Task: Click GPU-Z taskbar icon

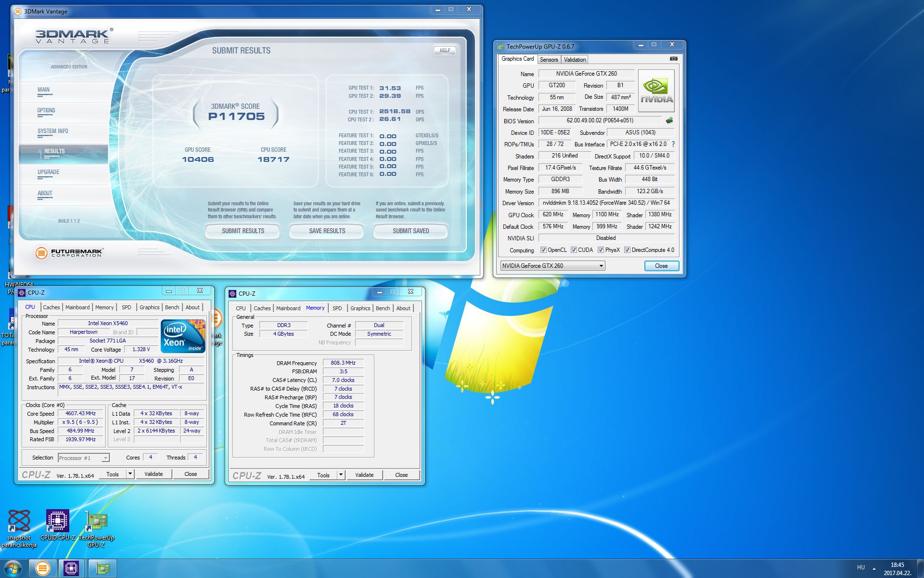Action: (103, 568)
